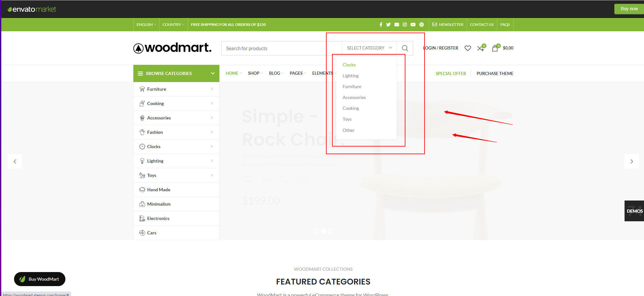Screen dimensions: 644x296
Task: Click the Fashion category shirt icon
Action: (x=142, y=132)
